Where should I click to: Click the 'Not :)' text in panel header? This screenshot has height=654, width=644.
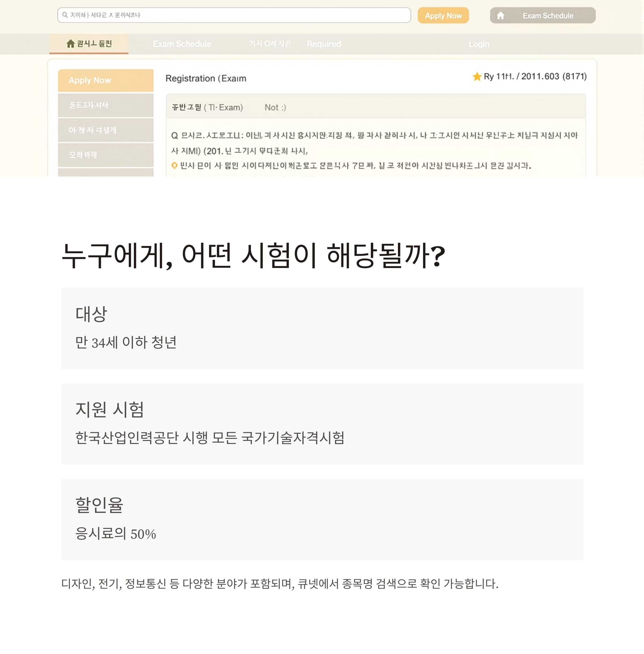[x=275, y=108]
